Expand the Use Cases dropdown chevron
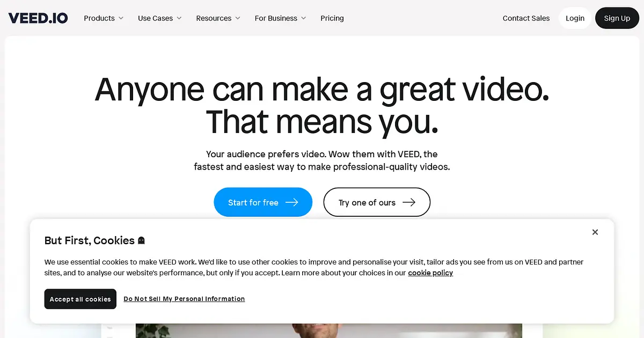644x338 pixels. click(179, 18)
